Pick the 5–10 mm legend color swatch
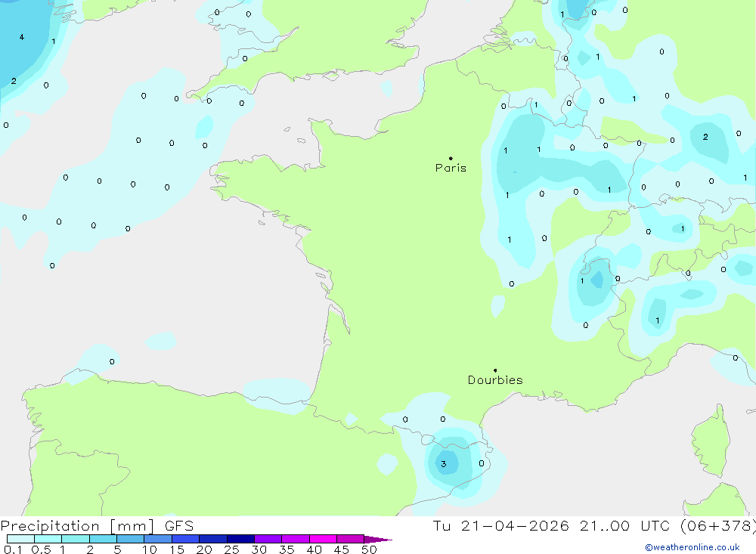The image size is (756, 554). pyautogui.click(x=131, y=539)
